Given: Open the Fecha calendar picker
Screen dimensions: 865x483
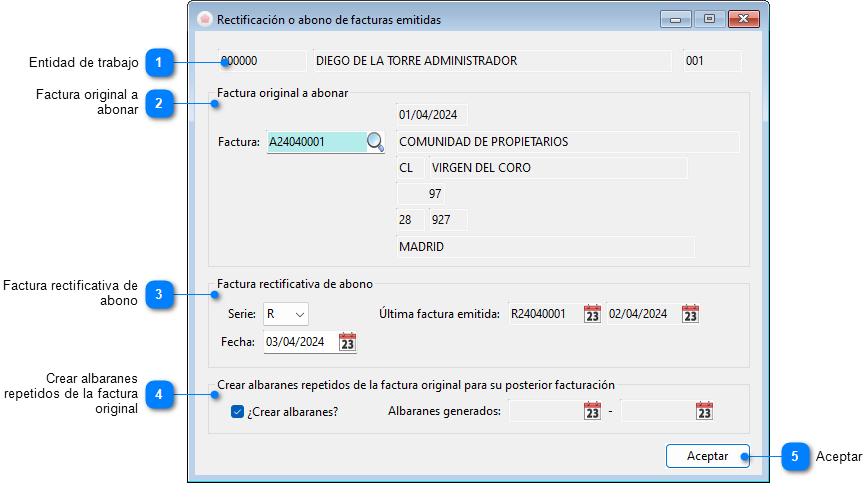Looking at the screenshot, I should click(347, 342).
